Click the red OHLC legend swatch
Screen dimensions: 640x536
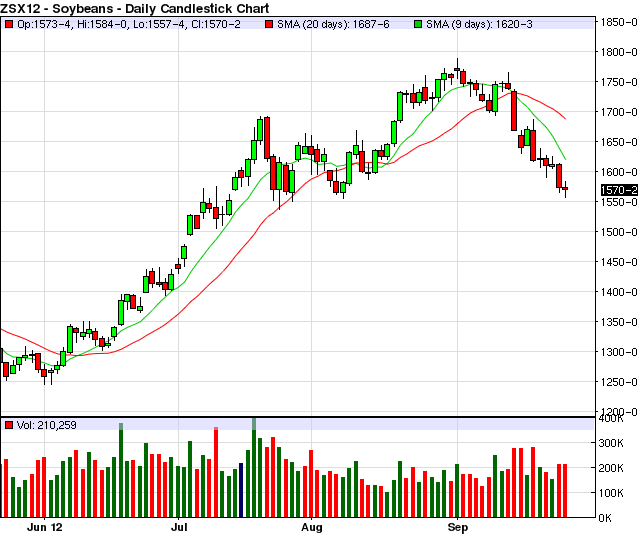(9, 24)
